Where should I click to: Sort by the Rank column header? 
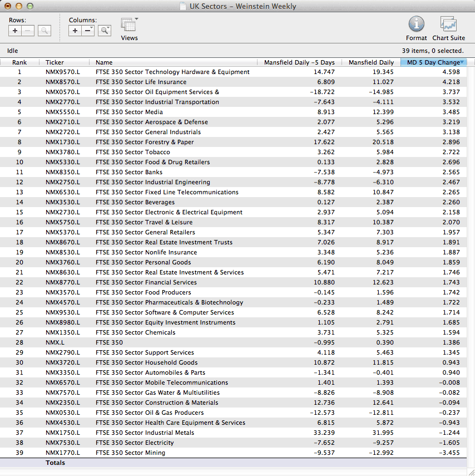coord(19,62)
